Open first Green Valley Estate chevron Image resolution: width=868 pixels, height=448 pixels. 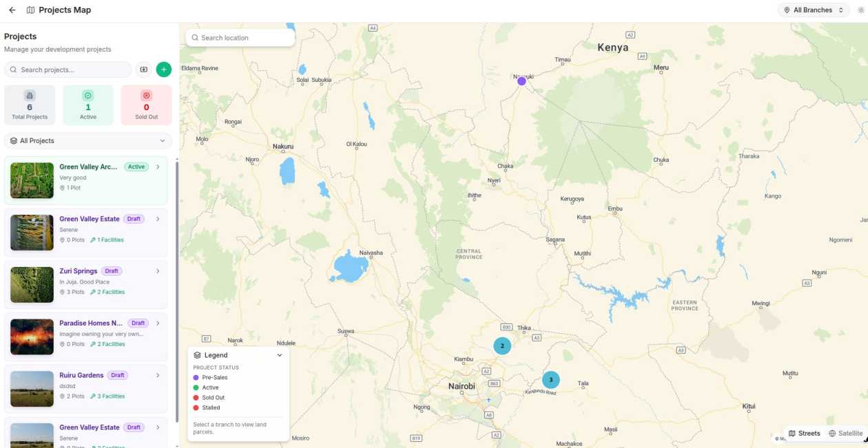158,219
